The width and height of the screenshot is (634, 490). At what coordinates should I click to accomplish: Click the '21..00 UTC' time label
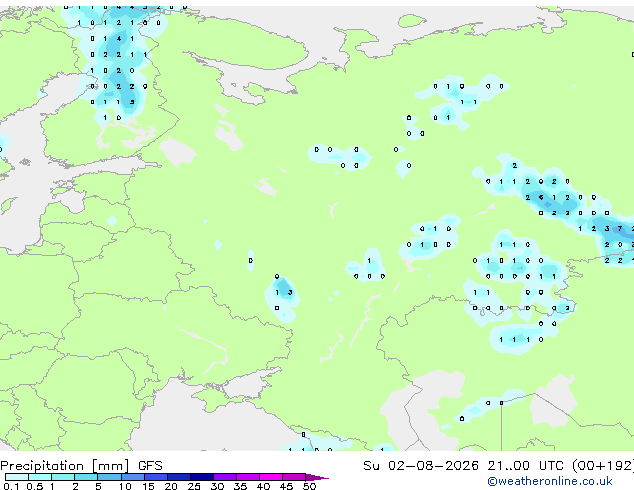tap(525, 466)
